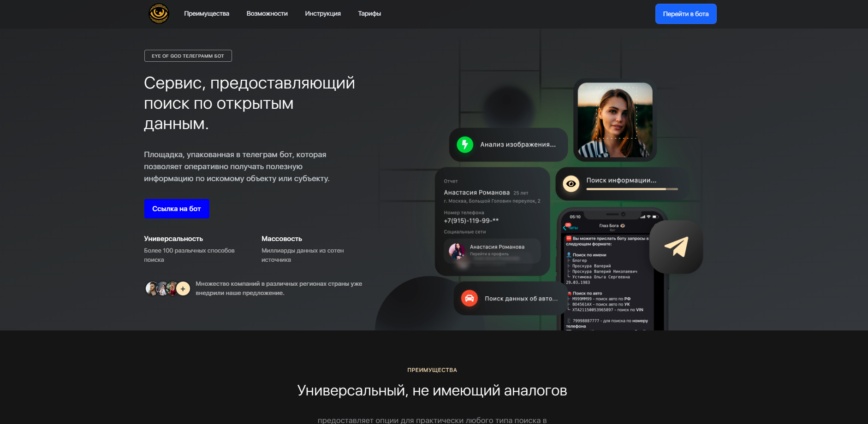
Task: Click the plus circle beside avatars
Action: 183,289
